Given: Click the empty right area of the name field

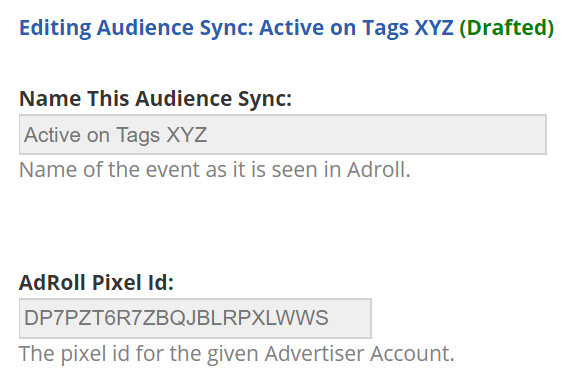Looking at the screenshot, I should [x=376, y=134].
